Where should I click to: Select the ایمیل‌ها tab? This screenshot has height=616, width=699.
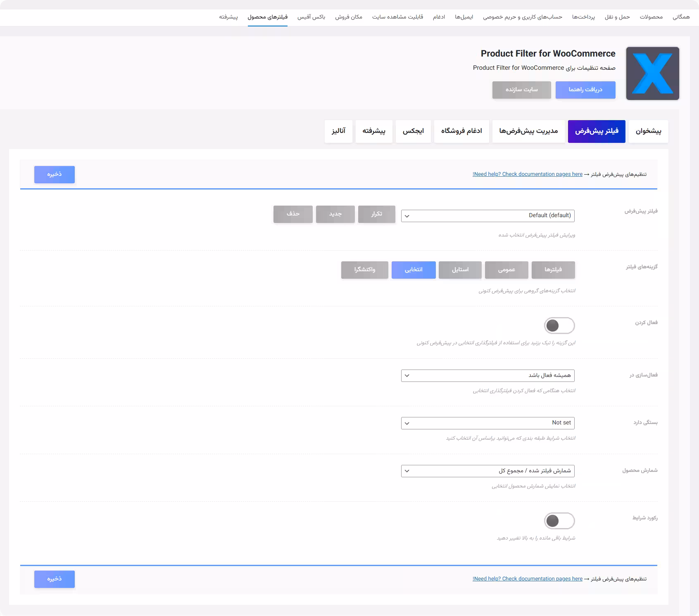click(464, 17)
